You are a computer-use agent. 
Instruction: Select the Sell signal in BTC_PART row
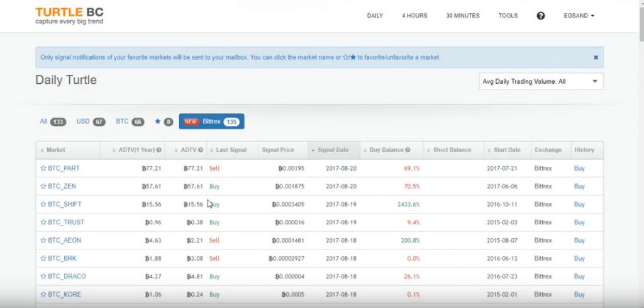(214, 168)
